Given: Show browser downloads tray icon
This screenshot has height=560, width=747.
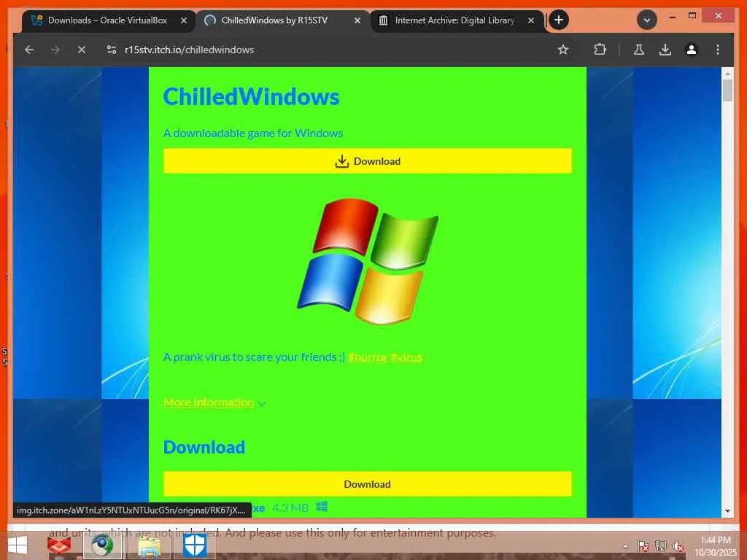Looking at the screenshot, I should [665, 50].
